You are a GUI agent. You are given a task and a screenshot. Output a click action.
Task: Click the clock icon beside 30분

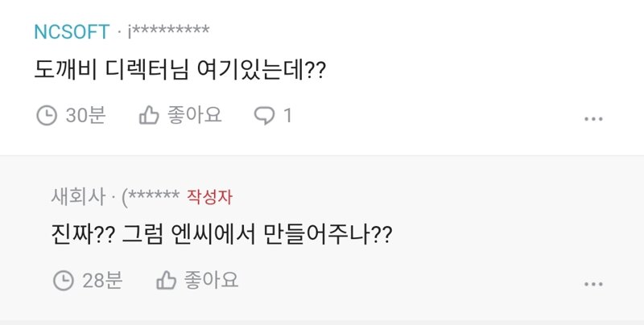coord(47,116)
